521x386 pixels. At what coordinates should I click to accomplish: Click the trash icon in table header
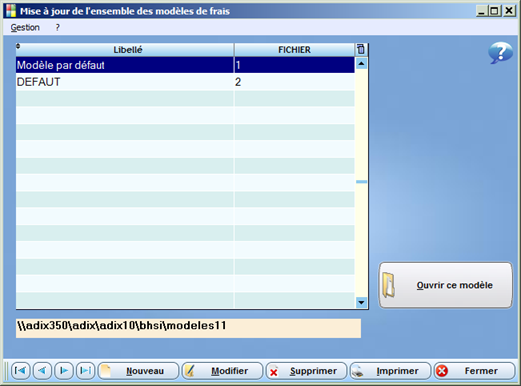pyautogui.click(x=361, y=49)
